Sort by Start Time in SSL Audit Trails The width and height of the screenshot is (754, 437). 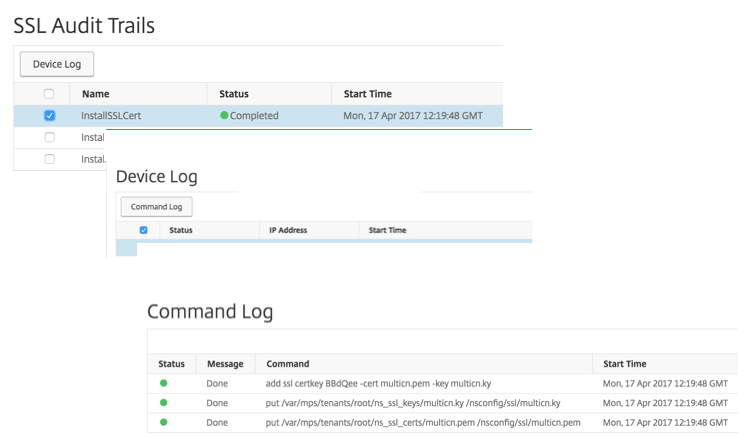(x=367, y=94)
